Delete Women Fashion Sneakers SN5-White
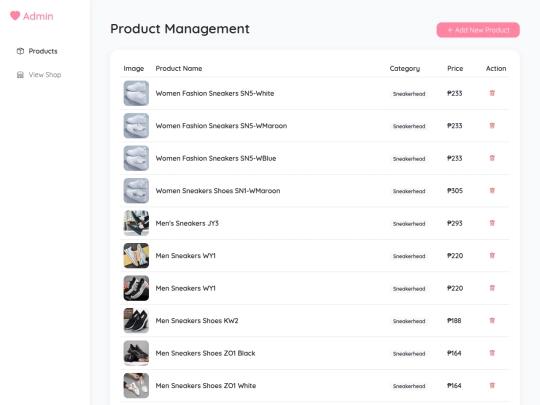This screenshot has height=405, width=540. (x=492, y=93)
